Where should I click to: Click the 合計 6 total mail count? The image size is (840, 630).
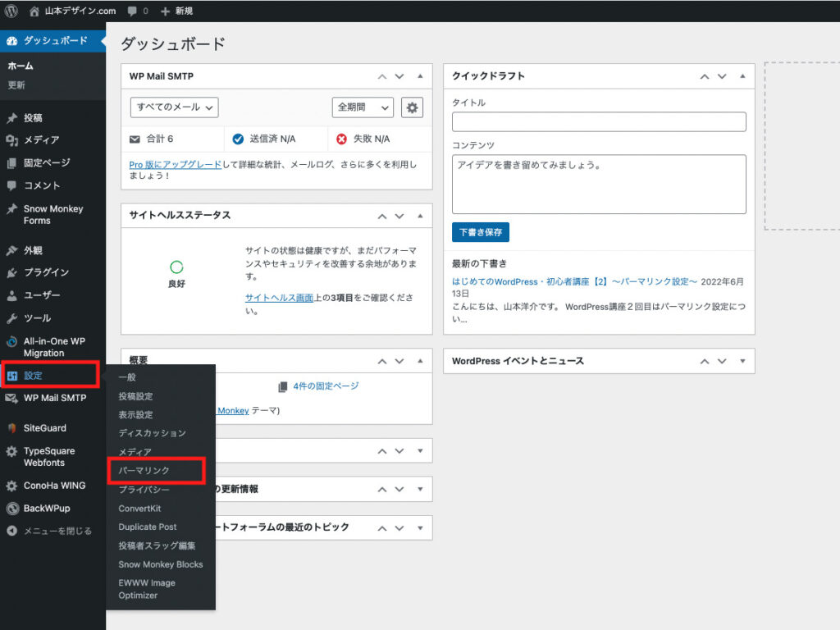(152, 139)
